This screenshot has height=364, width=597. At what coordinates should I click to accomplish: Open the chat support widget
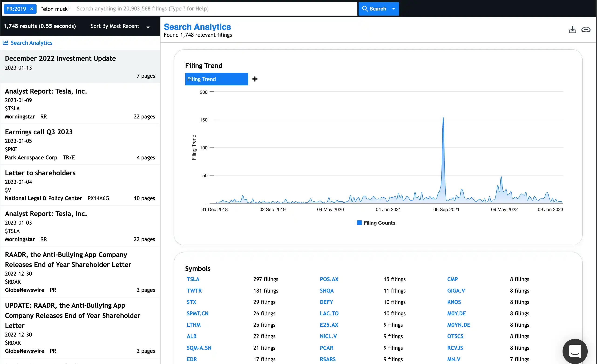pyautogui.click(x=575, y=351)
